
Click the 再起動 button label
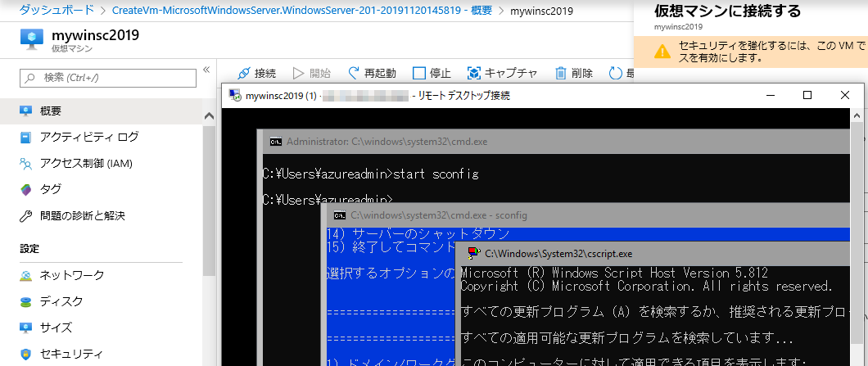point(380,73)
